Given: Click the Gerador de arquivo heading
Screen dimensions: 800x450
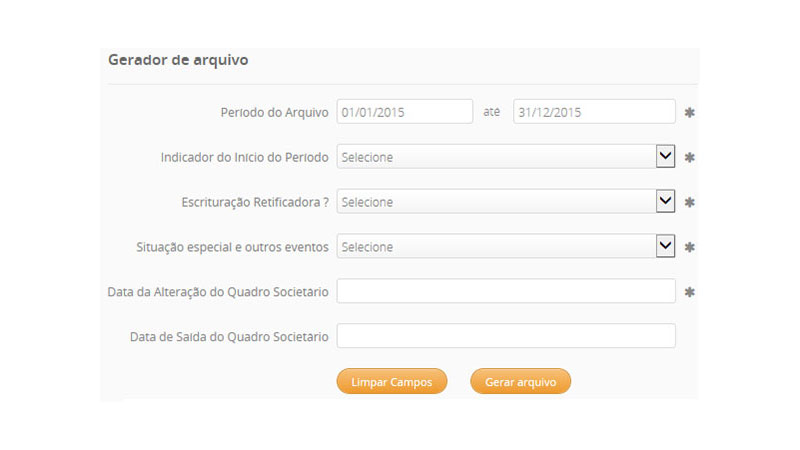Looking at the screenshot, I should [178, 60].
